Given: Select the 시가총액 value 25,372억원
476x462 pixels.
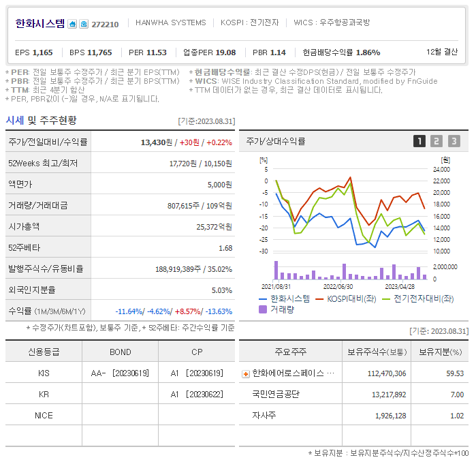Looking at the screenshot, I should pos(215,227).
